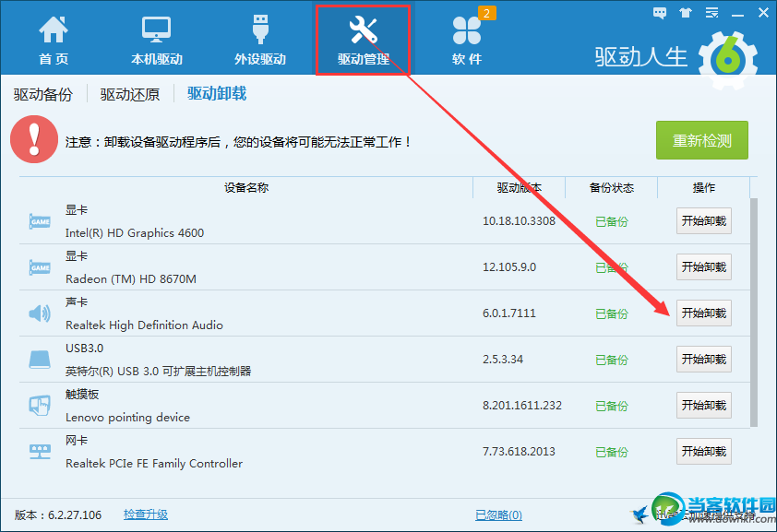This screenshot has width=777, height=532.
Task: Switch to 驱动备份 tab
Action: [43, 94]
